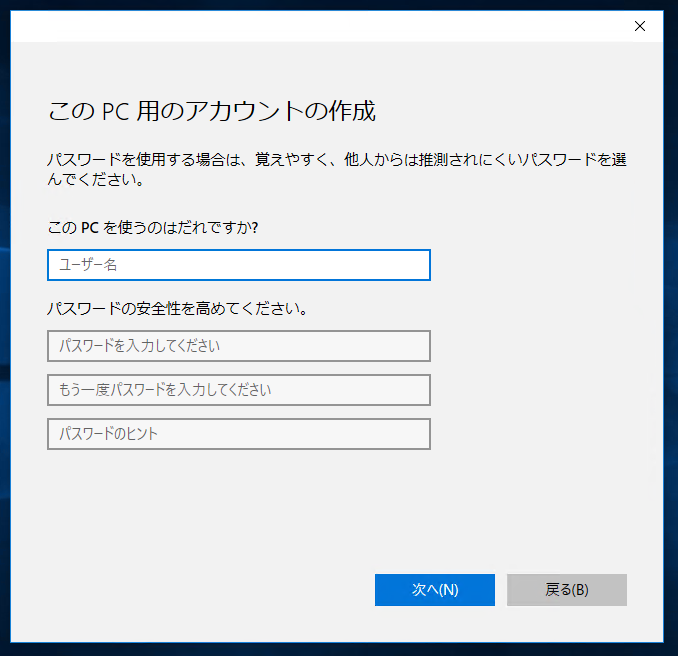Click the label パスワードの安全性を高めてください。
Image resolution: width=678 pixels, height=656 pixels.
(177, 308)
